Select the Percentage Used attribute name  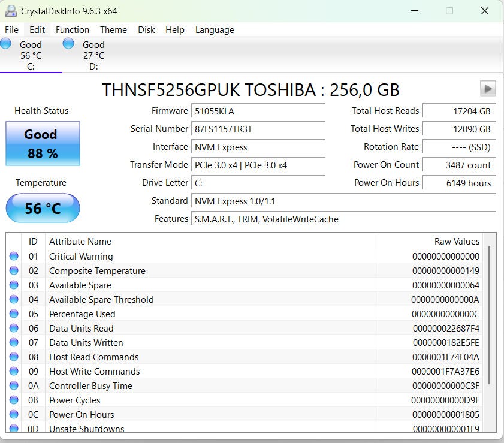(x=82, y=314)
